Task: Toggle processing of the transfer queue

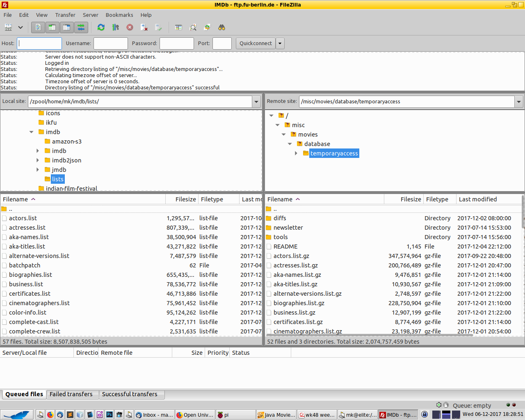Action: click(115, 27)
